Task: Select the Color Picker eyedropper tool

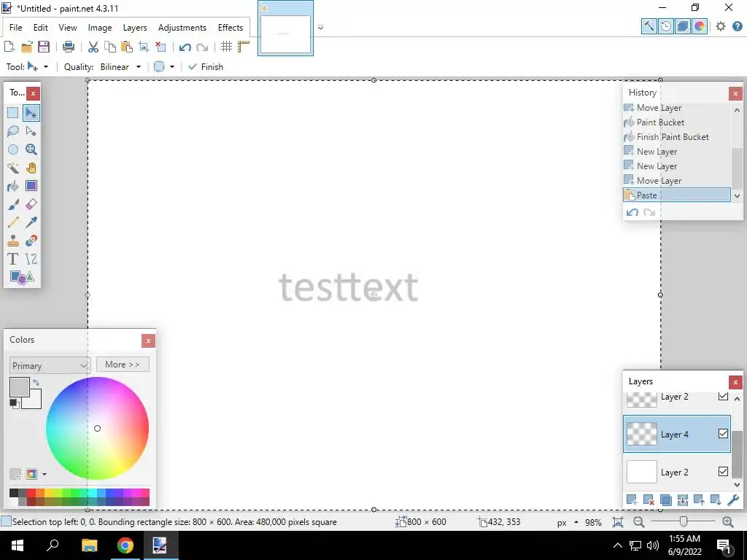Action: tap(31, 222)
